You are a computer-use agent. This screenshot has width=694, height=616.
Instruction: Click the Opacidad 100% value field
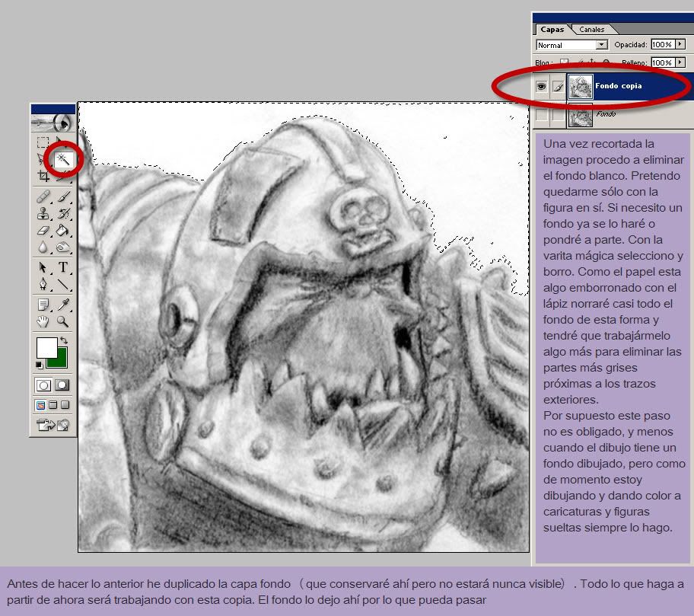click(x=663, y=44)
